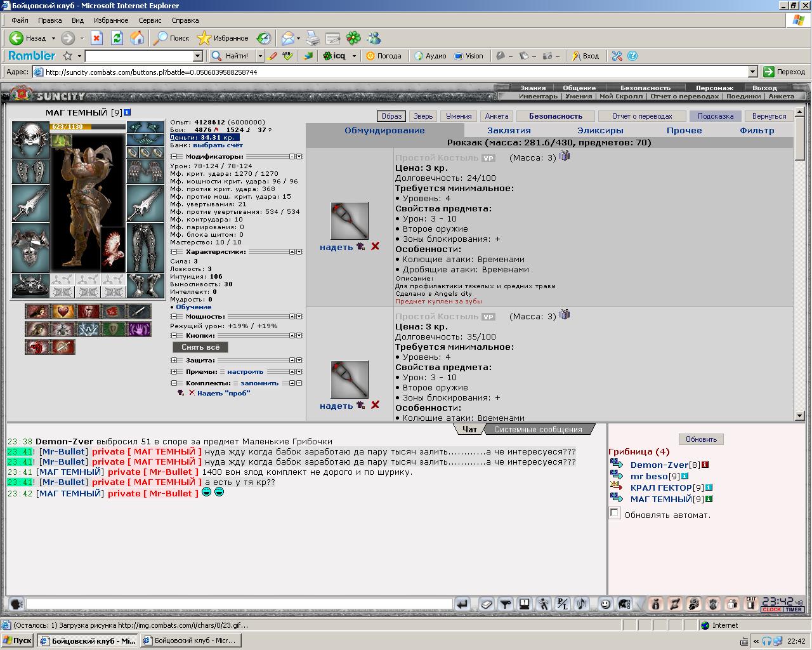Viewport: 812px width, 650px height.
Task: Click the running man icon in chat toolbar
Action: point(543,604)
